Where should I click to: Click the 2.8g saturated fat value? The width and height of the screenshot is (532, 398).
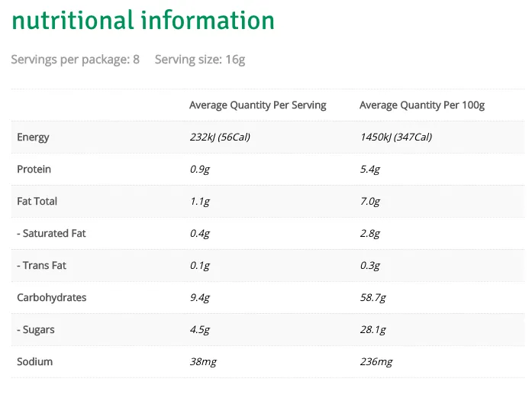370,233
